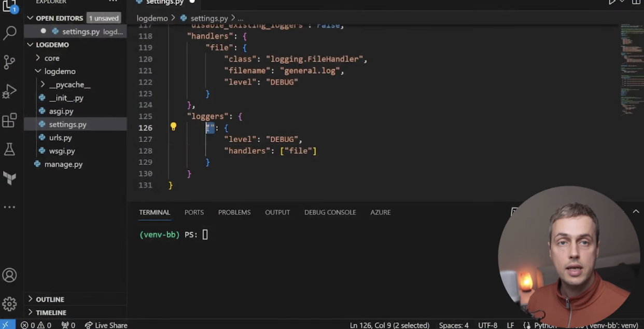The height and width of the screenshot is (329, 644).
Task: Open the run options dropdown beside the play button
Action: [x=622, y=2]
